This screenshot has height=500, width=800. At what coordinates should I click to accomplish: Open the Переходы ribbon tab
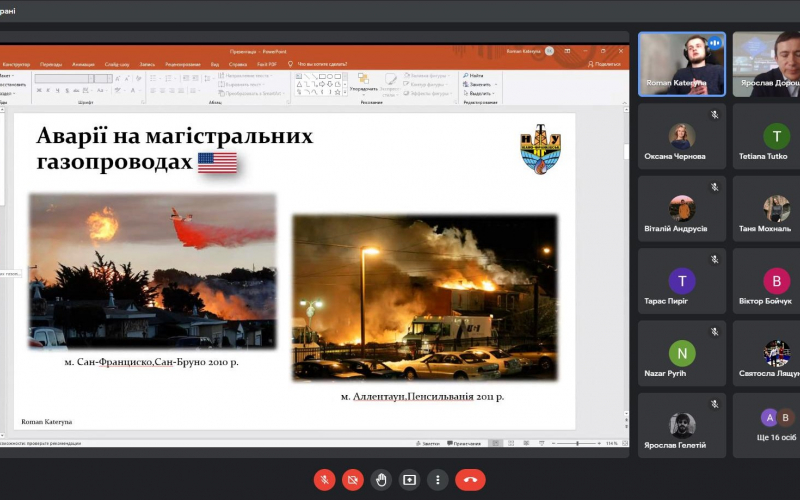click(51, 64)
